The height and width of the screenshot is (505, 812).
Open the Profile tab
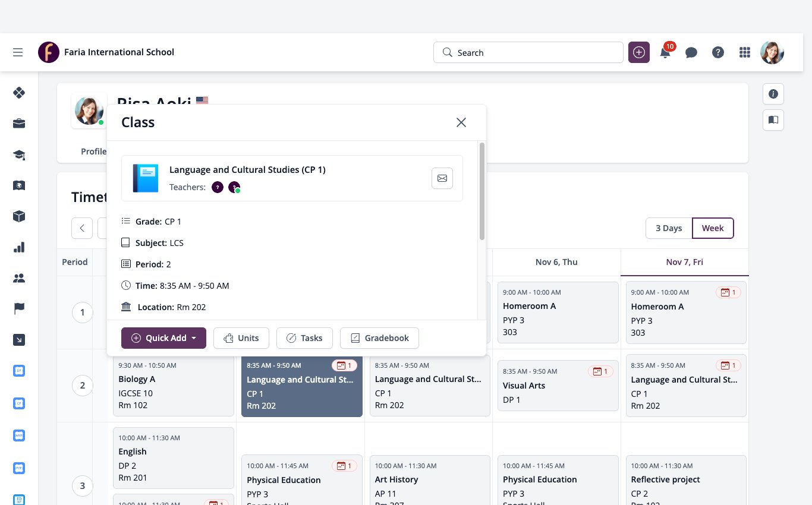click(94, 151)
